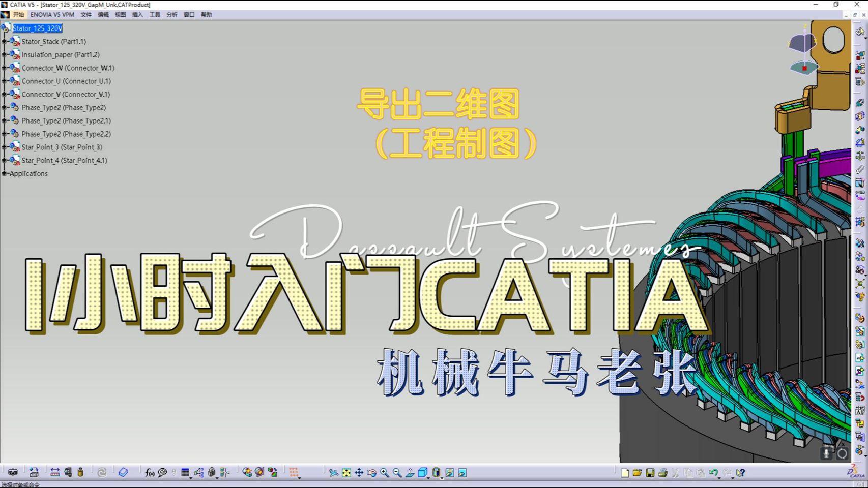Expand the Stator_Stack (Part1.1) node

pyautogui.click(x=4, y=41)
